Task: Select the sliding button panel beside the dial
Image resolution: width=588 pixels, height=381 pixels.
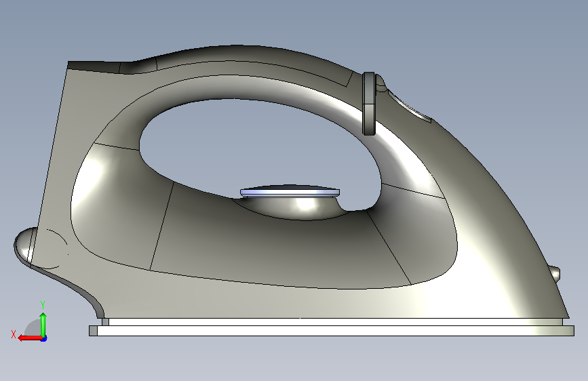Action: click(410, 106)
